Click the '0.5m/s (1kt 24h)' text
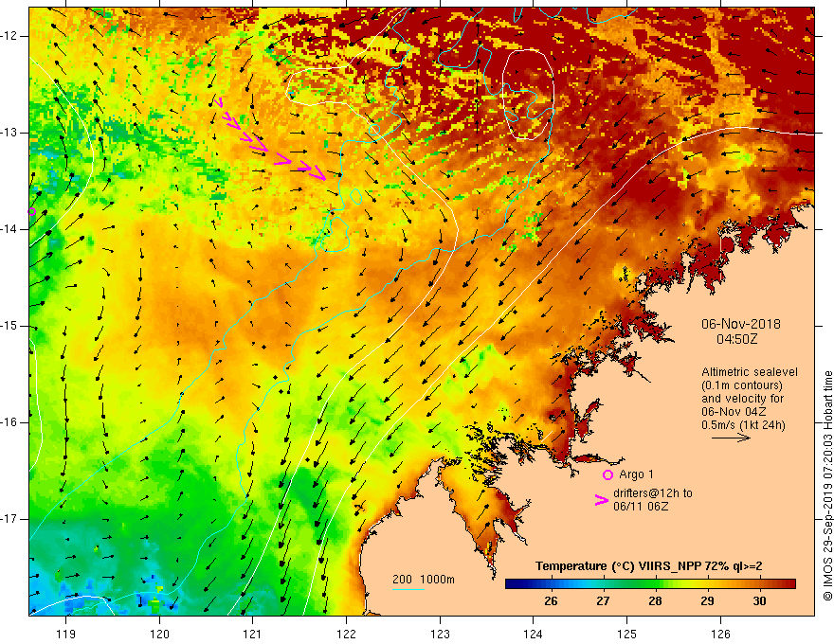 coord(743,425)
